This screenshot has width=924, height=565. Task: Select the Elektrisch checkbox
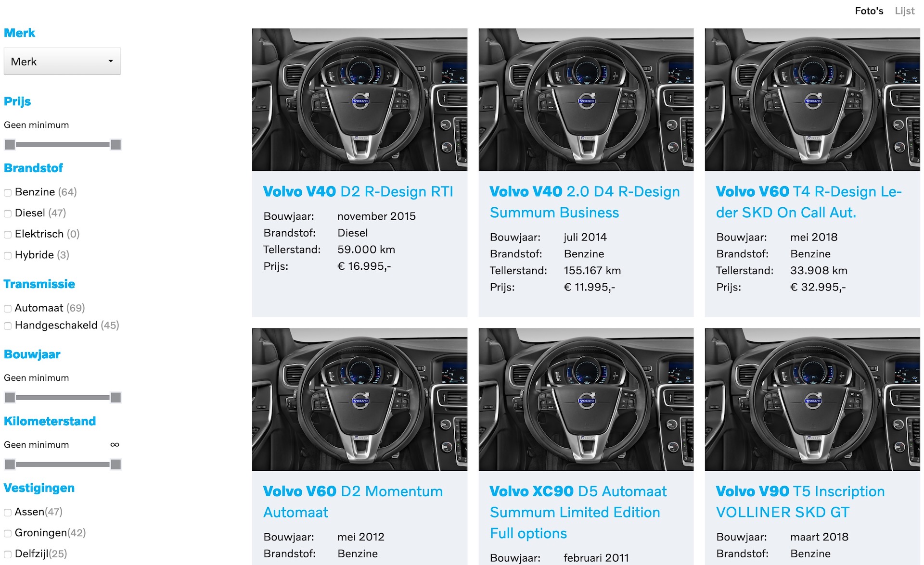click(x=8, y=235)
